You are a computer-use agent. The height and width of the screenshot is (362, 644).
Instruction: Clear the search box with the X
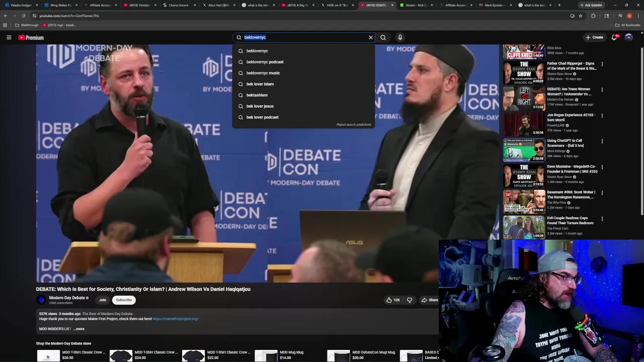point(371,37)
